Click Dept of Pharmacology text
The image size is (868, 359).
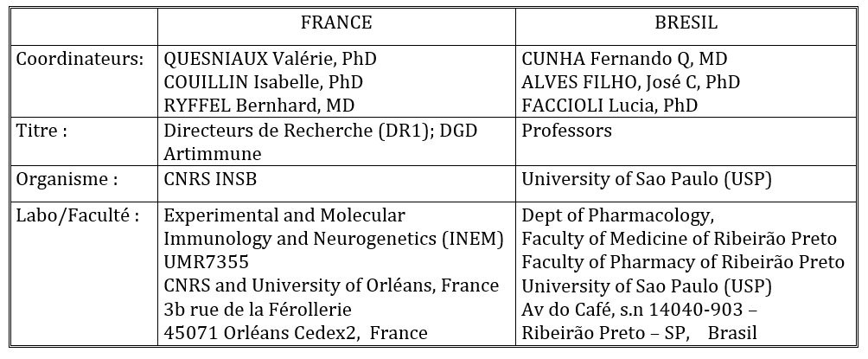(615, 215)
